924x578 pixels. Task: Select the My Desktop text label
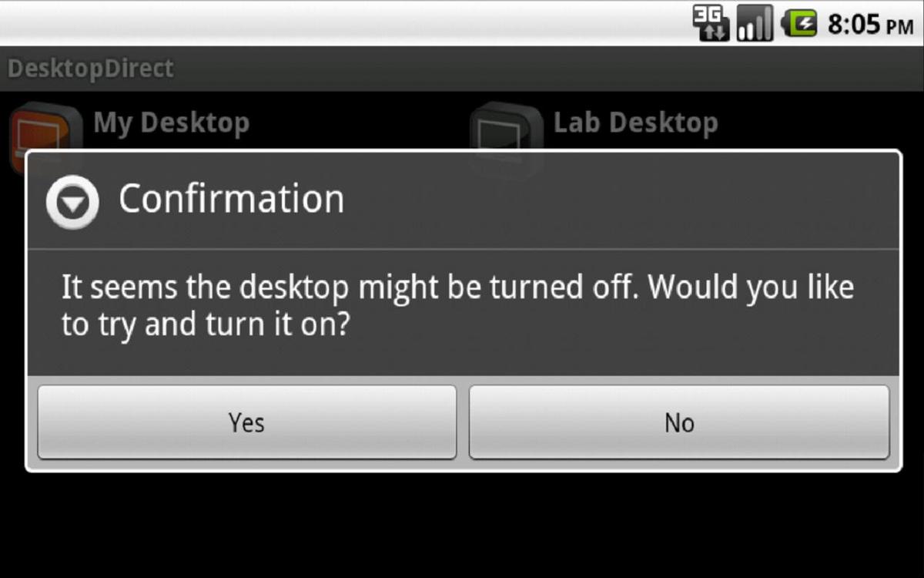[171, 123]
